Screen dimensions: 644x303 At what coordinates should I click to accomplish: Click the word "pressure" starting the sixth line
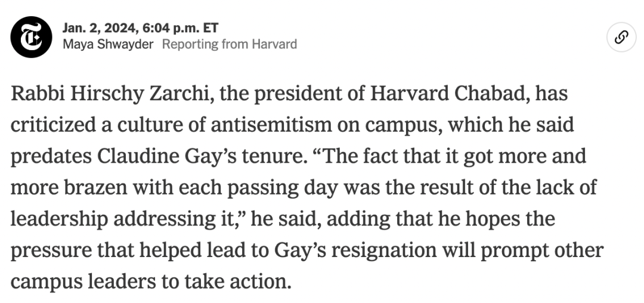click(51, 251)
